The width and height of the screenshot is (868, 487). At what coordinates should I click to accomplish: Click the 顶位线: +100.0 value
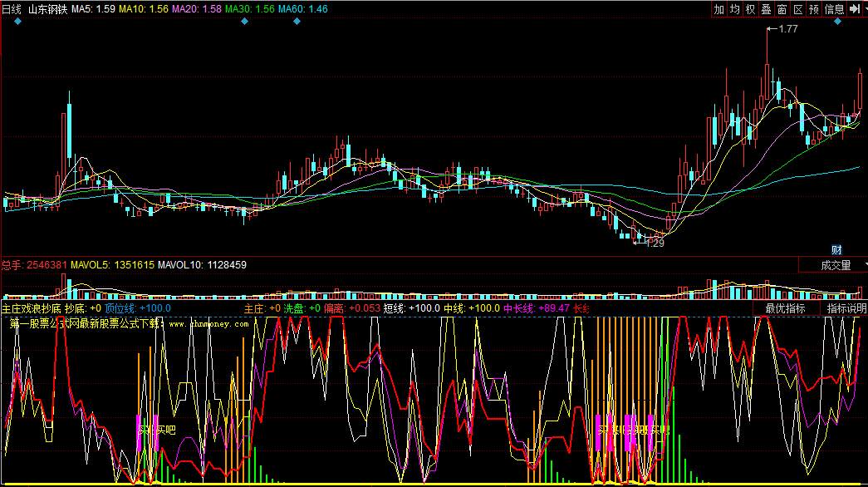tap(138, 308)
